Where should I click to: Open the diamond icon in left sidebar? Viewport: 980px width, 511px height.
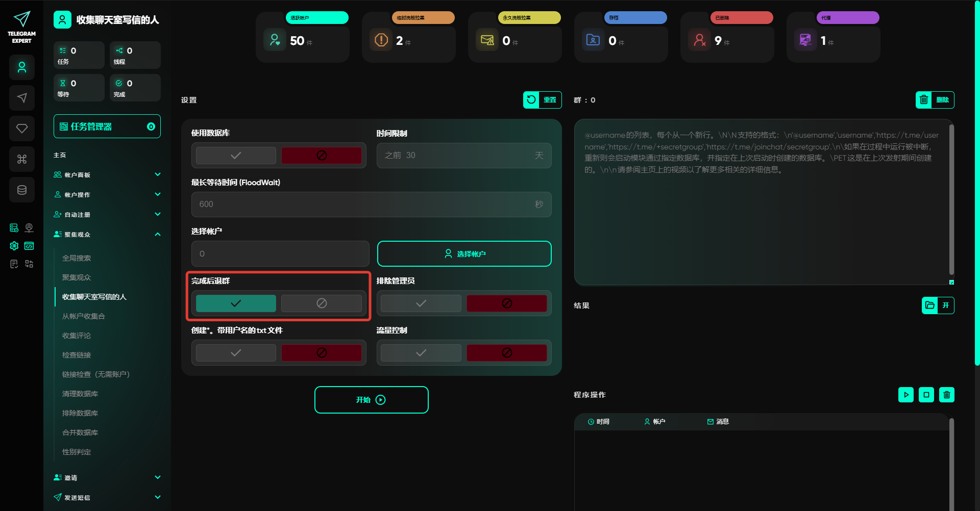pyautogui.click(x=22, y=129)
